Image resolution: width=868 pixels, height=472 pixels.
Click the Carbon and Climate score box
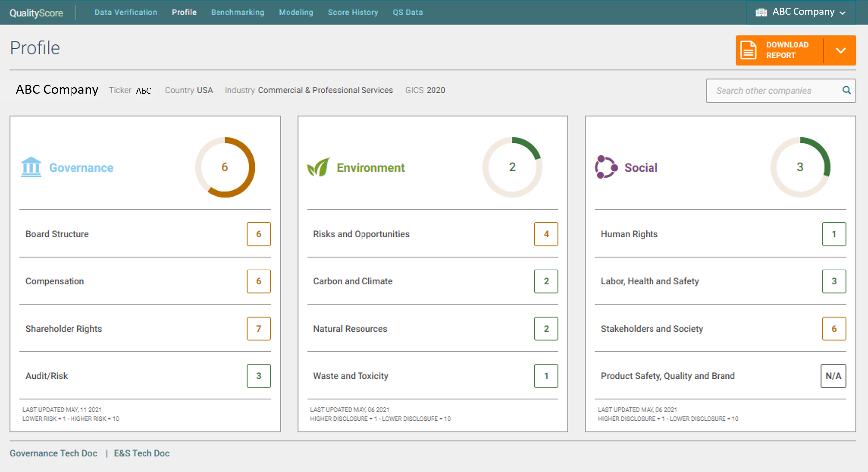(x=546, y=281)
